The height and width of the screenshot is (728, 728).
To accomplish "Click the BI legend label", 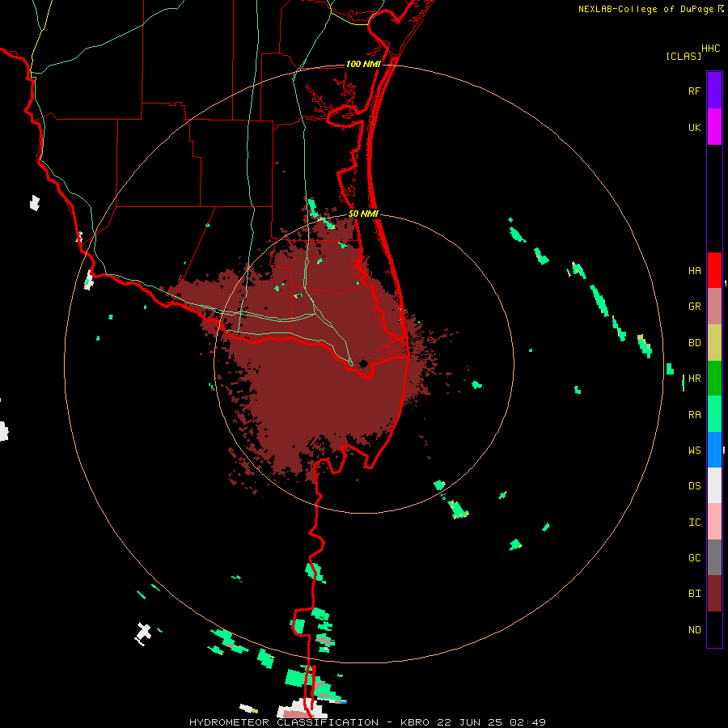I will pyautogui.click(x=694, y=594).
